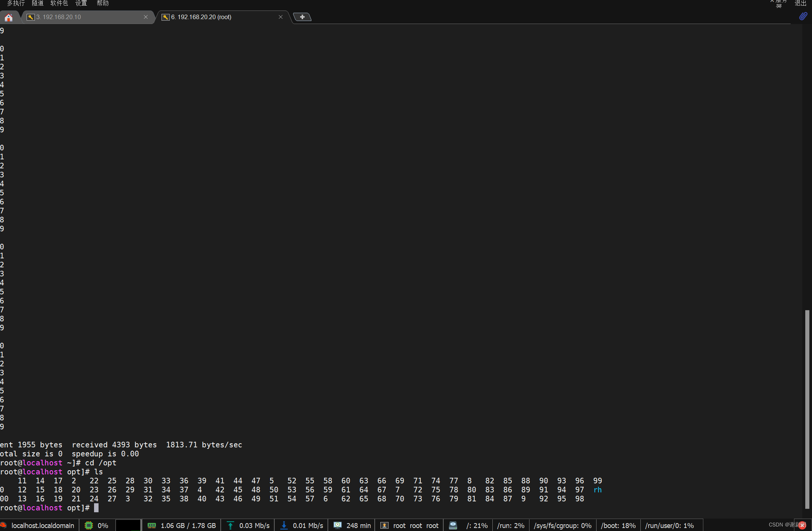The width and height of the screenshot is (812, 531).
Task: Click the 0.03 Mb/s upload value
Action: pos(254,525)
